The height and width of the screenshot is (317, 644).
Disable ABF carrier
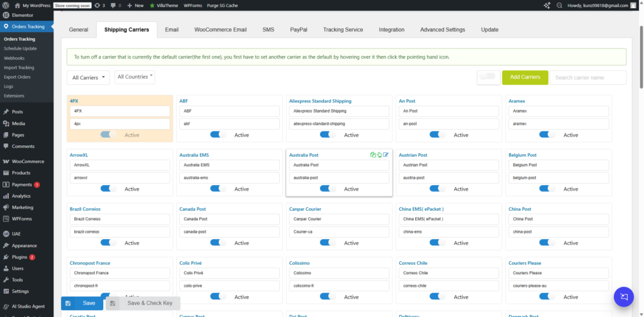pos(218,135)
